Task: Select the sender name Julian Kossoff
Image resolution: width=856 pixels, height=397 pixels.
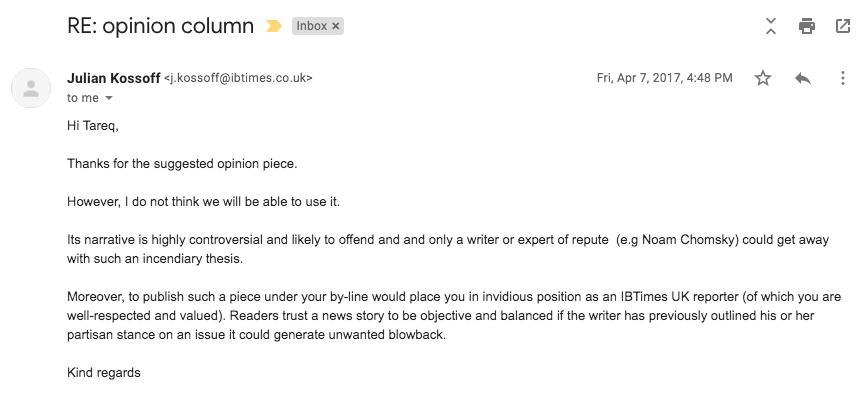Action: click(x=114, y=78)
